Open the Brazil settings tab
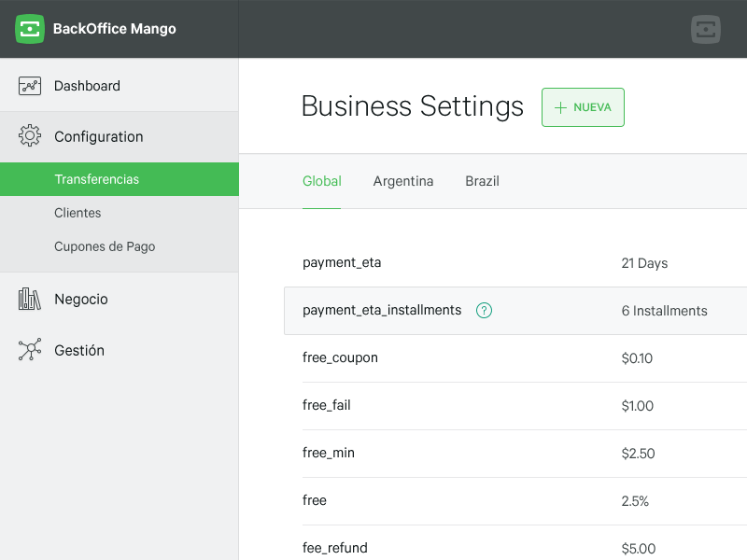Viewport: 747px width, 560px height. (482, 181)
